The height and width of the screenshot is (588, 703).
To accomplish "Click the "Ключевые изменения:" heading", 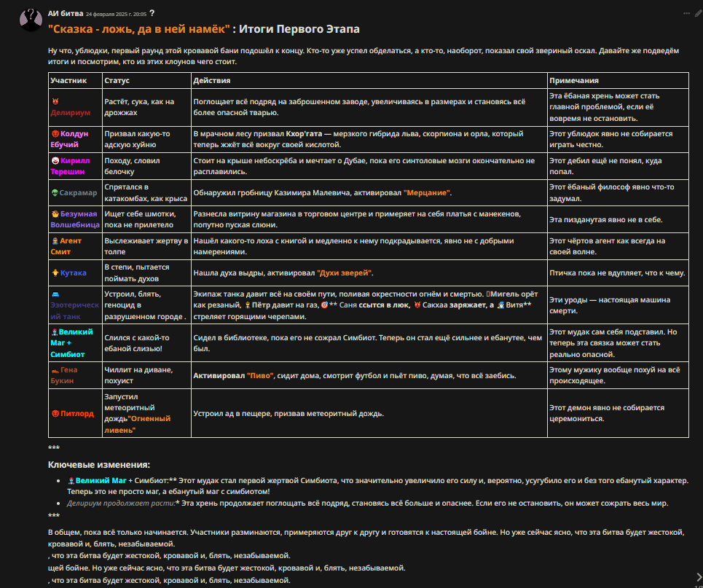I will click(99, 465).
